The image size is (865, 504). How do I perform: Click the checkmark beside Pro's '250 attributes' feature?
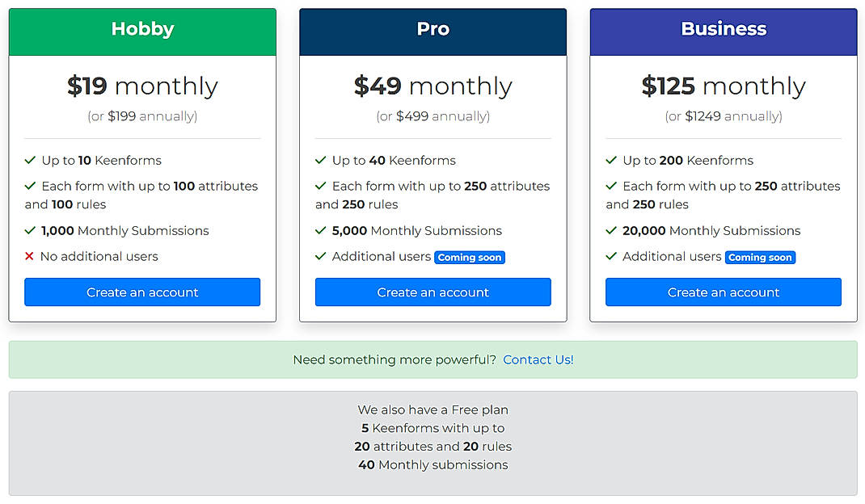tap(320, 186)
